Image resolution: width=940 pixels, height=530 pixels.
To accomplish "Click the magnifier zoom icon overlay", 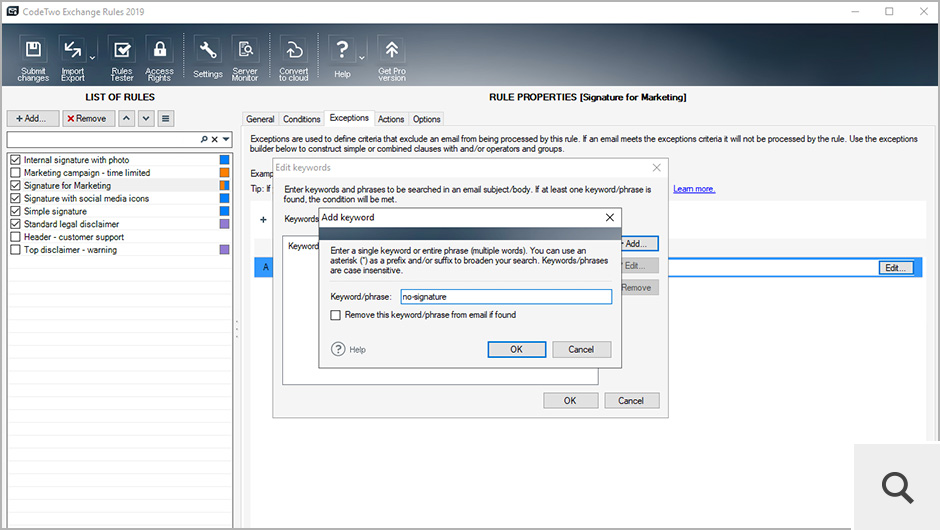I will (897, 487).
